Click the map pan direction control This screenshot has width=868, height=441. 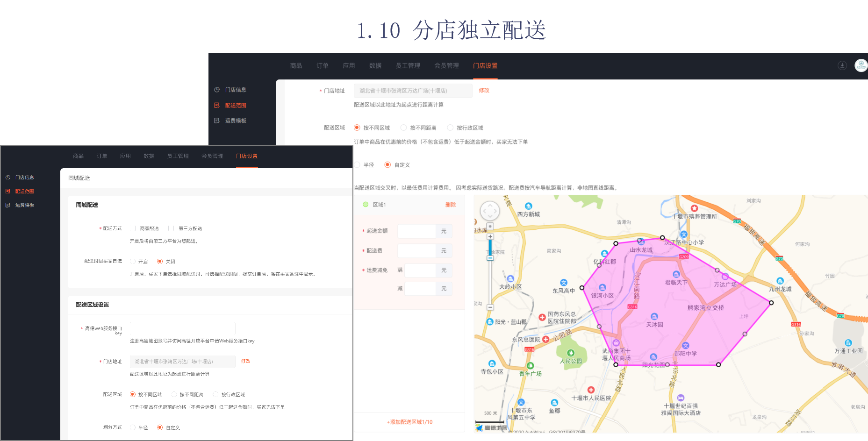490,211
